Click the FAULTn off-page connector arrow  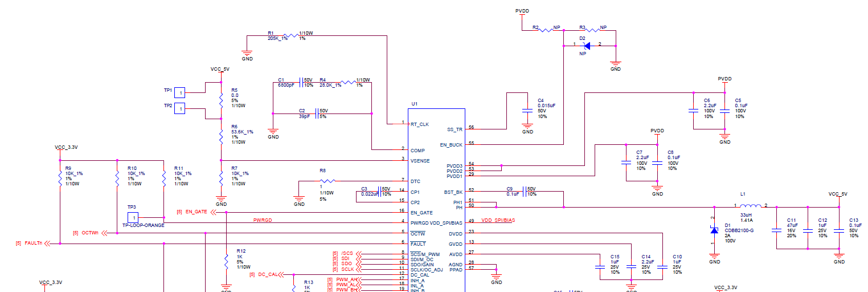click(x=47, y=244)
